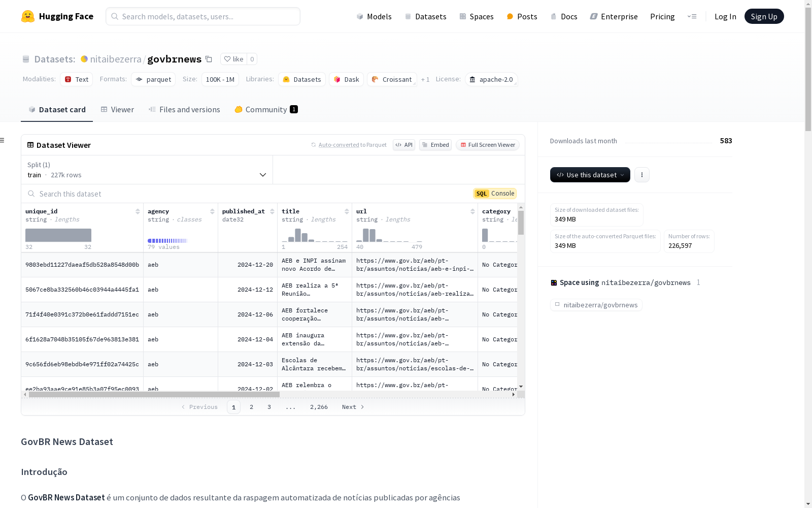Sort by agency column icon
The height and width of the screenshot is (508, 812).
(212, 211)
